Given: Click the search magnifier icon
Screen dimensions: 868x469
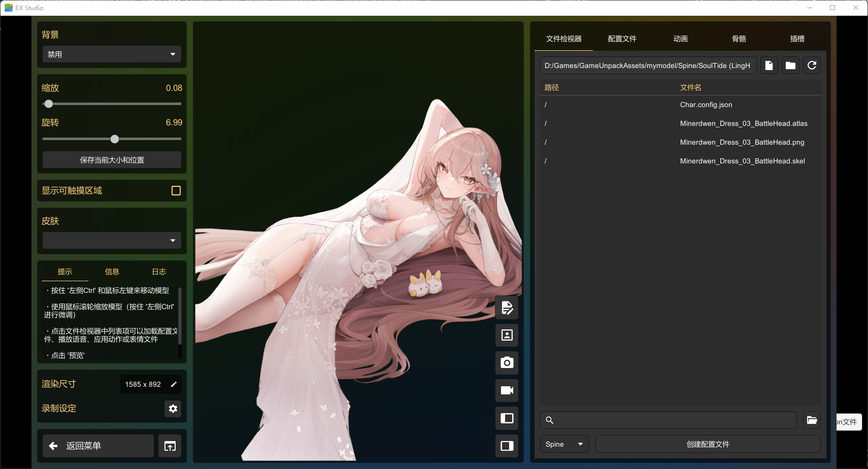Looking at the screenshot, I should 549,420.
